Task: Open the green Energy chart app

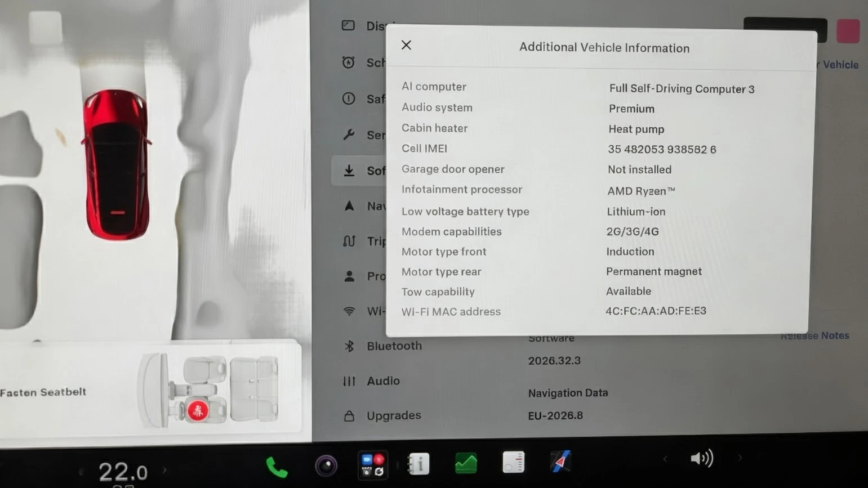Action: (x=466, y=464)
